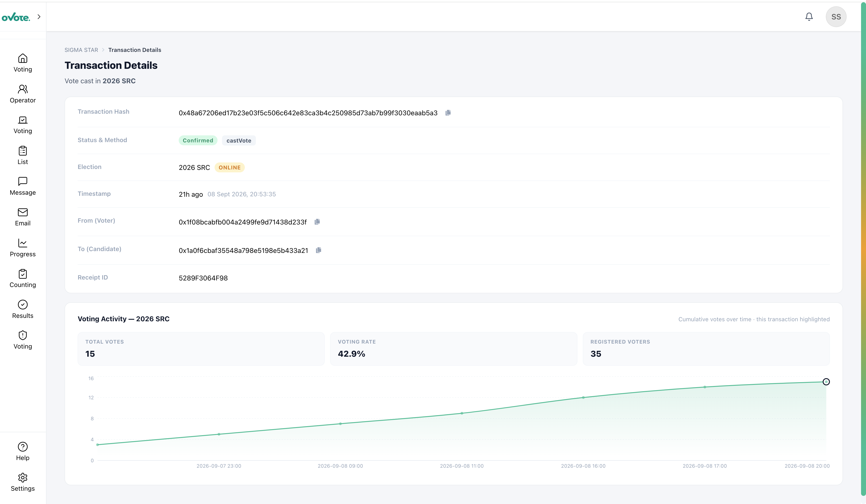The height and width of the screenshot is (504, 866).
Task: Click the Registered Voters card
Action: (x=706, y=349)
